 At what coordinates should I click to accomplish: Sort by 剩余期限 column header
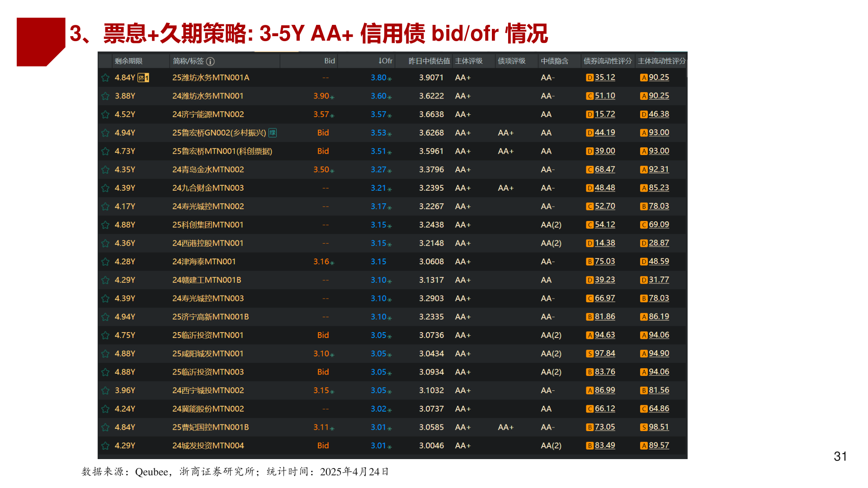pyautogui.click(x=128, y=61)
